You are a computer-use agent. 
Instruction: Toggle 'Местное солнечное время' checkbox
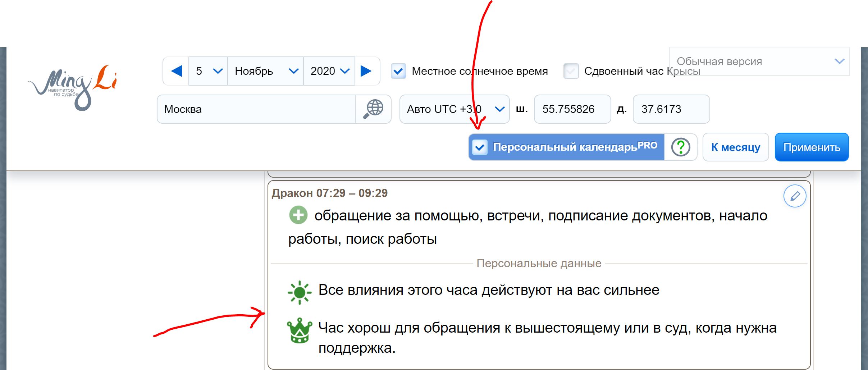pos(398,71)
